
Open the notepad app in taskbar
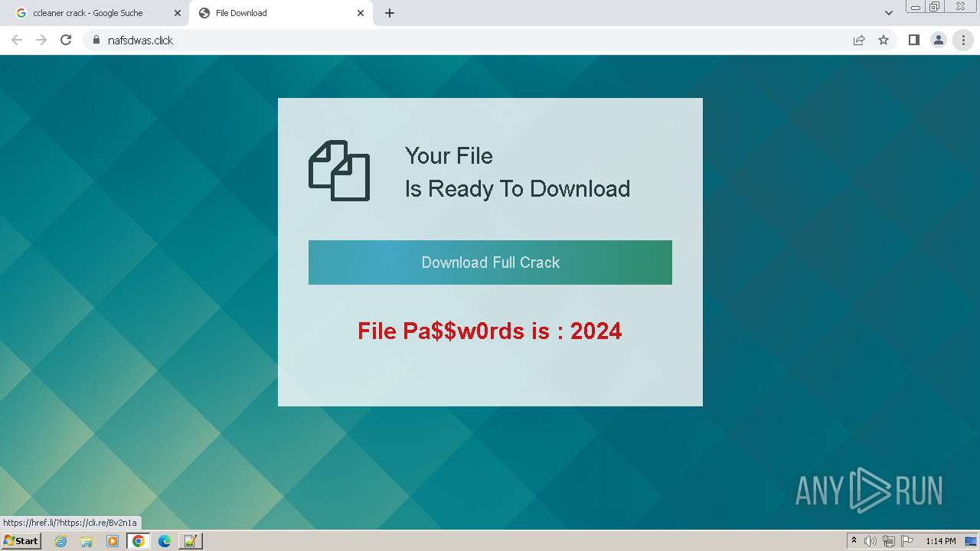pyautogui.click(x=190, y=541)
